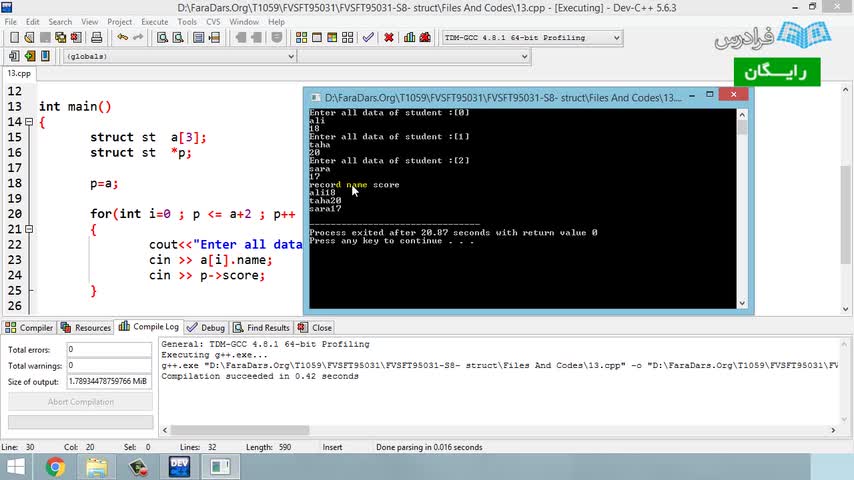
Task: Click the Windows Start button
Action: point(15,467)
